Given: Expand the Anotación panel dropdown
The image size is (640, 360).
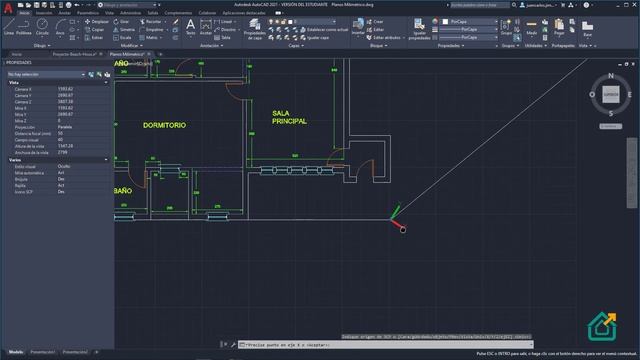Looking at the screenshot, I should click(x=211, y=46).
